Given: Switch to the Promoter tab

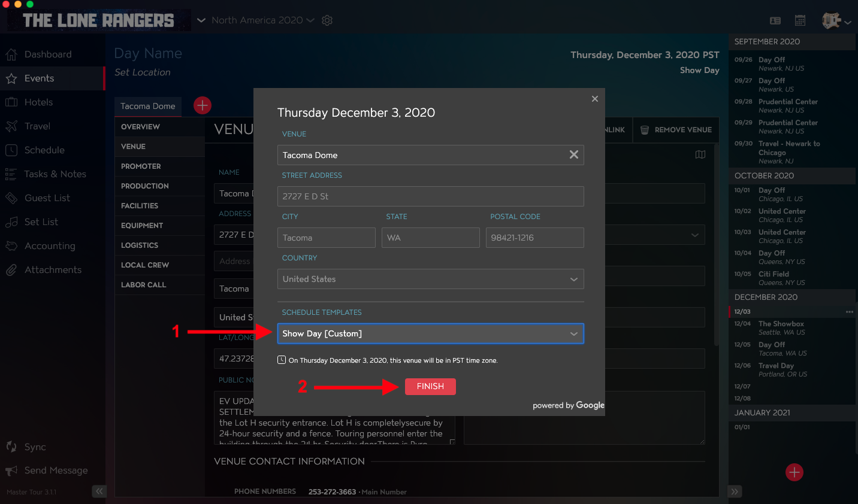Looking at the screenshot, I should click(x=159, y=166).
